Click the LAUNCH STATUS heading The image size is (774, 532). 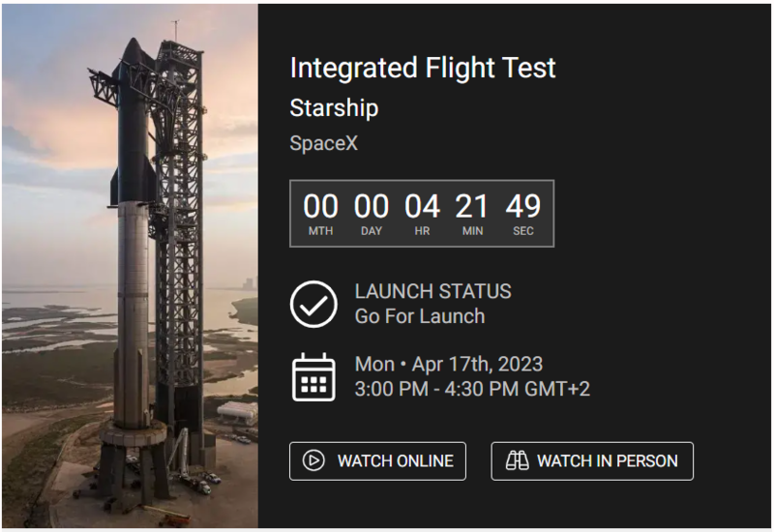[x=432, y=291]
